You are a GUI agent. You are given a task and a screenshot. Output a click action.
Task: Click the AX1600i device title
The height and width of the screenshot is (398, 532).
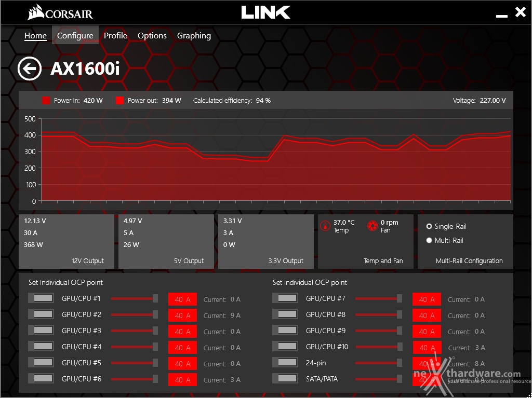pyautogui.click(x=85, y=69)
